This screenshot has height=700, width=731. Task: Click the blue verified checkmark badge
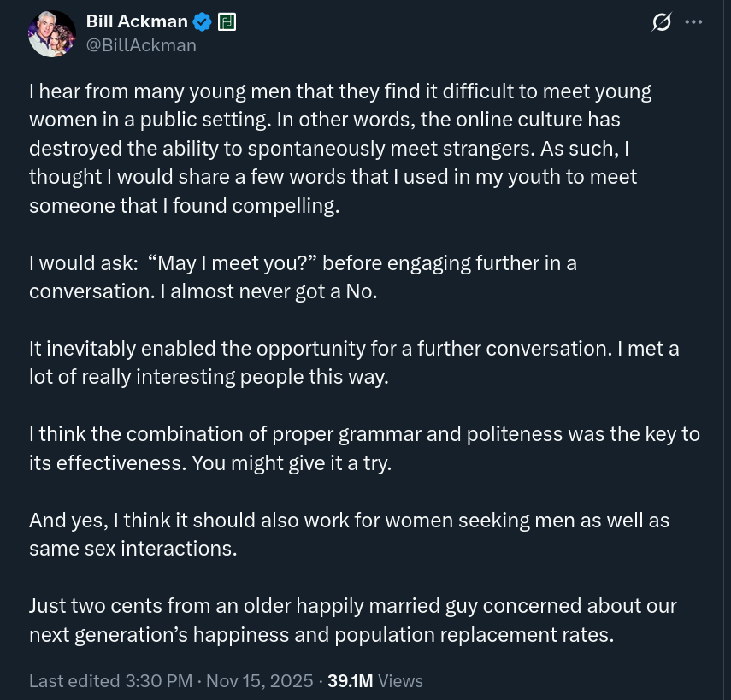click(x=202, y=22)
